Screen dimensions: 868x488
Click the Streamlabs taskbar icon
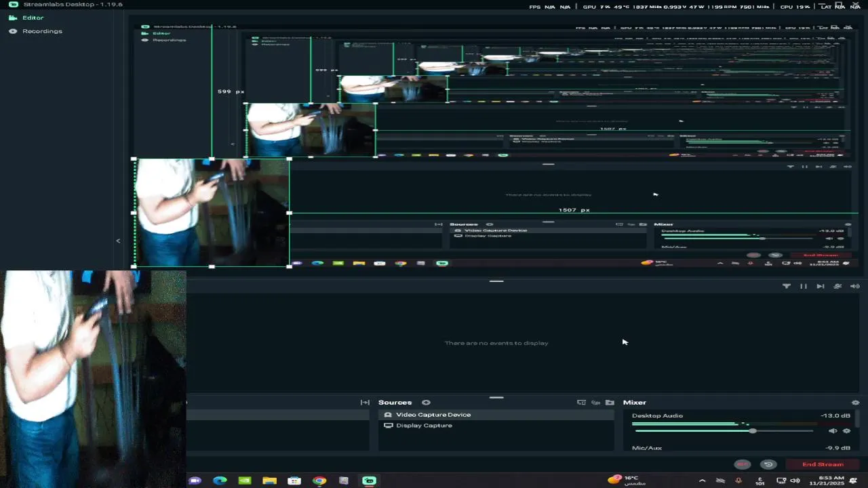pos(369,481)
